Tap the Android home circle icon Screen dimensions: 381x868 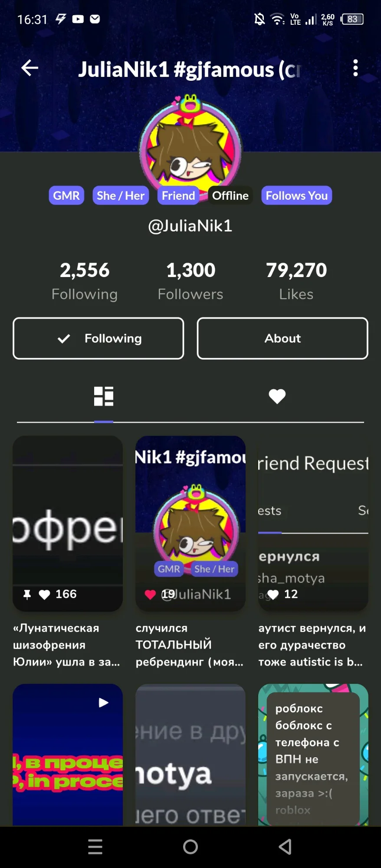(x=190, y=847)
